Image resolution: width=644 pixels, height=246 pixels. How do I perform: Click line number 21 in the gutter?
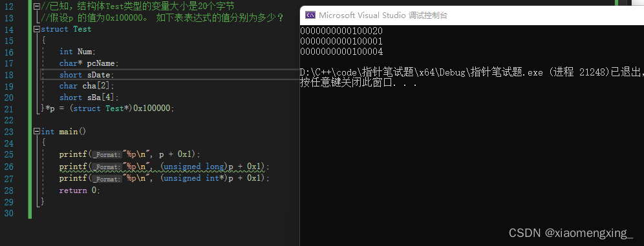tap(8, 109)
